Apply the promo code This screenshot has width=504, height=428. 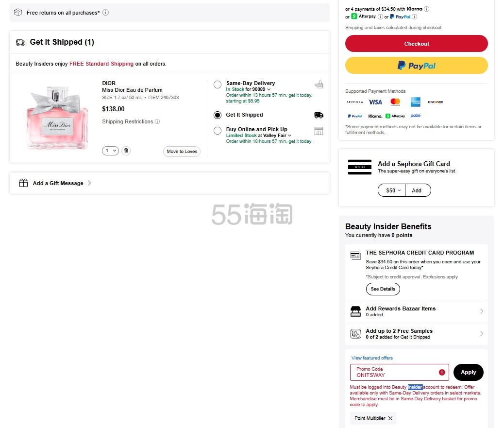tap(469, 372)
